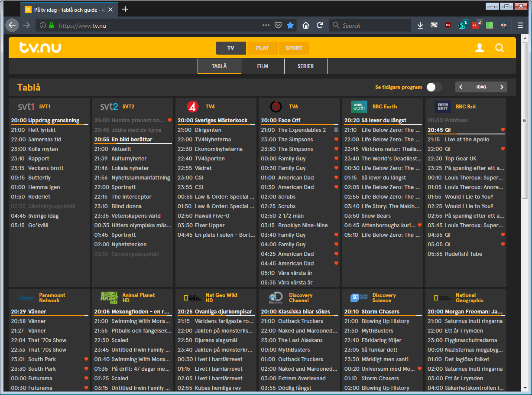Toggle heart on South Park 23:01
Image resolution: width=532 pixels, height=395 pixels.
86,359
